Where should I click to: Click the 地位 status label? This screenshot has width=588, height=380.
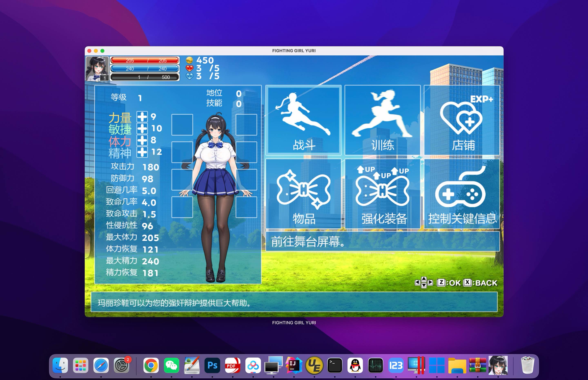coord(214,93)
